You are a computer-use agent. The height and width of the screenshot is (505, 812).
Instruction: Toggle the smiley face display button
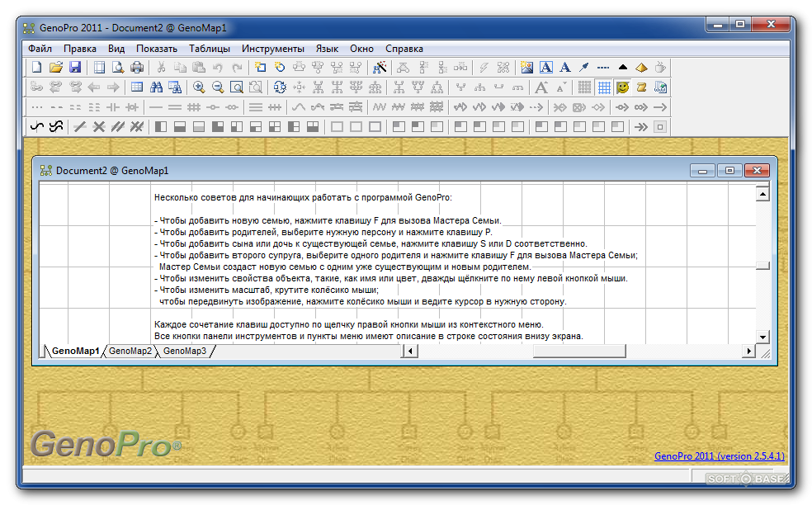pyautogui.click(x=623, y=87)
